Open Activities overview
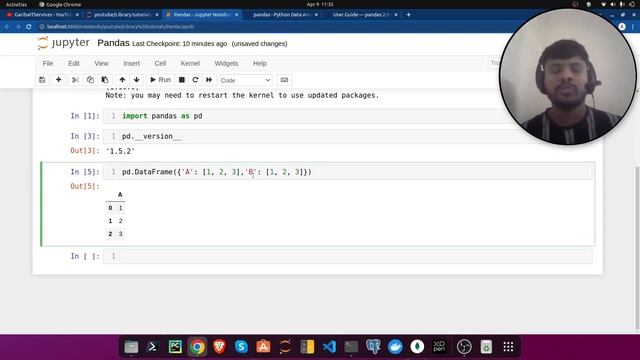Screen dimensions: 640x360 (x=16, y=4)
